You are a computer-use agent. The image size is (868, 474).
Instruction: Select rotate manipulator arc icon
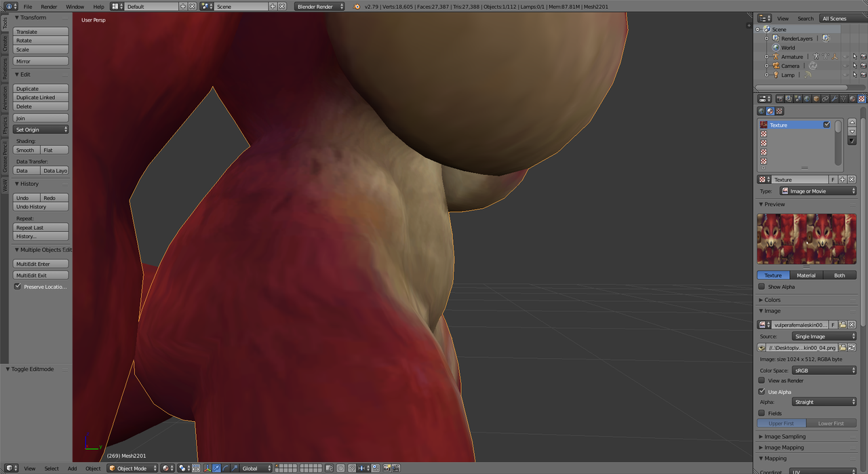click(x=226, y=469)
